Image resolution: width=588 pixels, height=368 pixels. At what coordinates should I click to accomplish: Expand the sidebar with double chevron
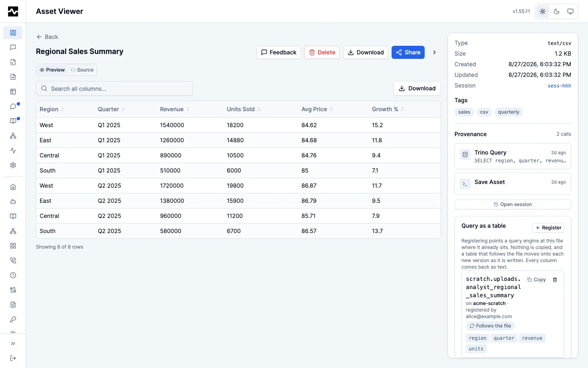click(13, 343)
